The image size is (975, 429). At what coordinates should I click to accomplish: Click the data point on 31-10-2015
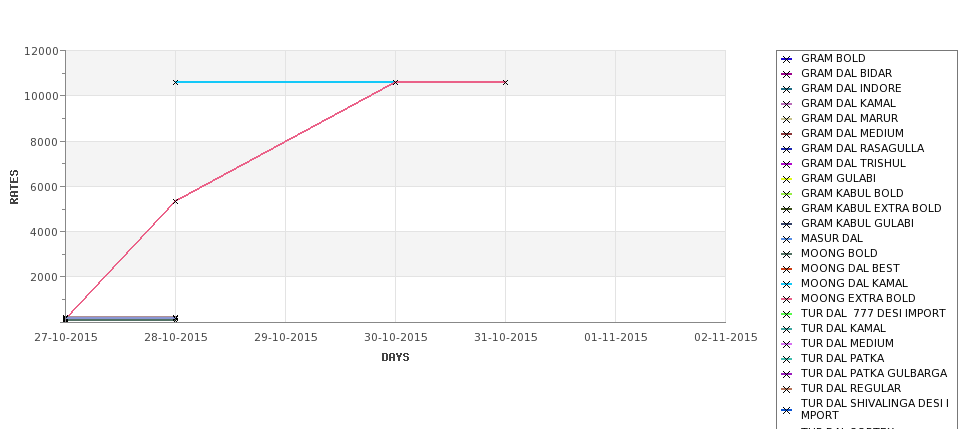(x=505, y=82)
